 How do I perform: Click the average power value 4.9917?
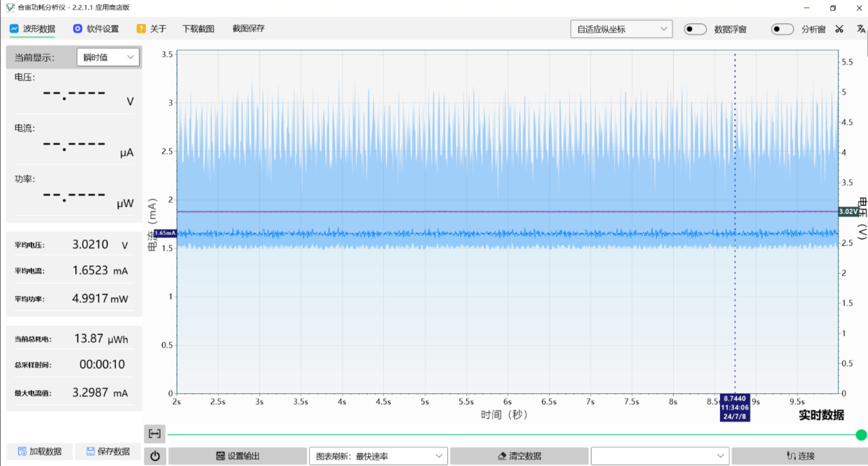point(90,299)
